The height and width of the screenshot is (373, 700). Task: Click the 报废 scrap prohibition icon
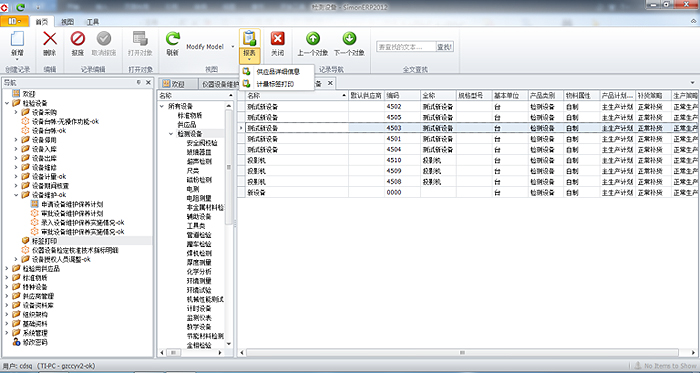(x=78, y=39)
